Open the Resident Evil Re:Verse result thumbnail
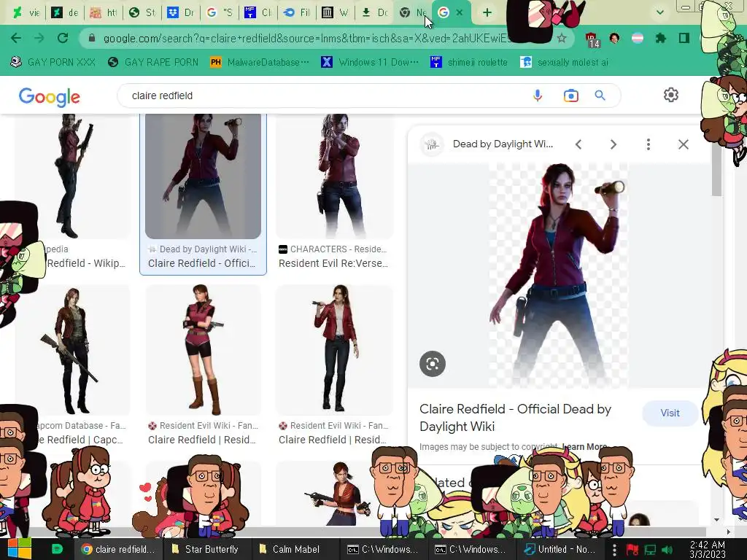The height and width of the screenshot is (560, 747). [334, 176]
